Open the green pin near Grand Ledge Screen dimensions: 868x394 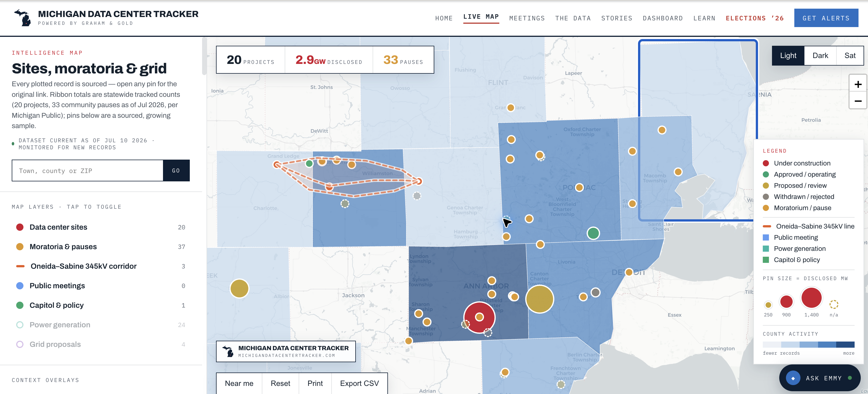click(309, 164)
